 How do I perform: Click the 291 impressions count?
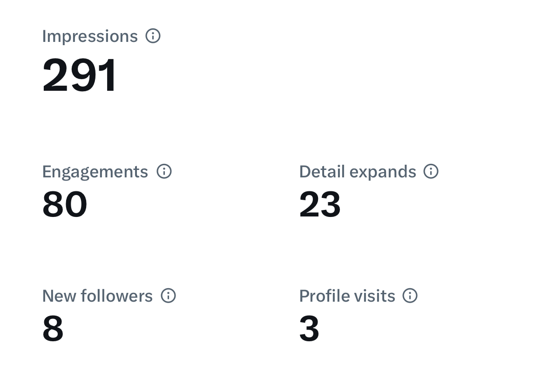(79, 75)
